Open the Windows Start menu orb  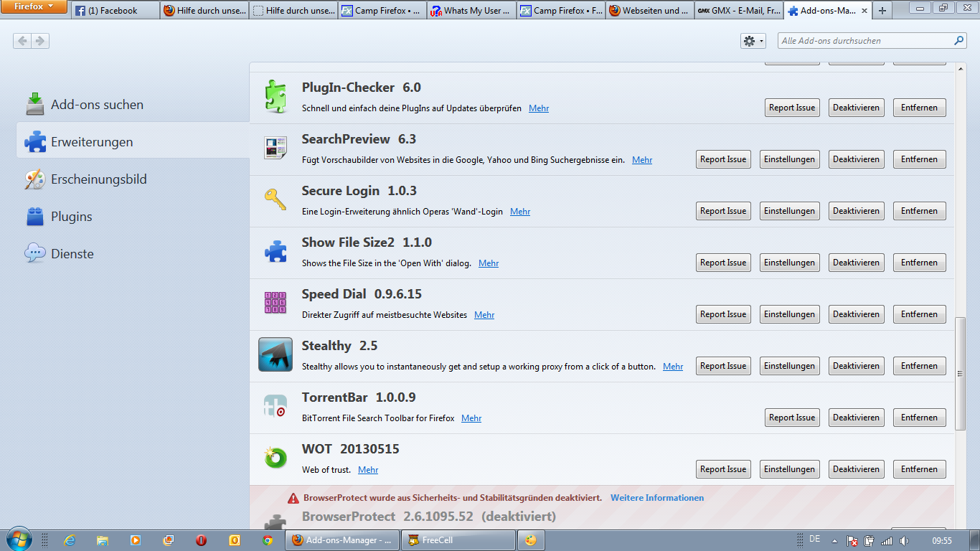(x=18, y=540)
